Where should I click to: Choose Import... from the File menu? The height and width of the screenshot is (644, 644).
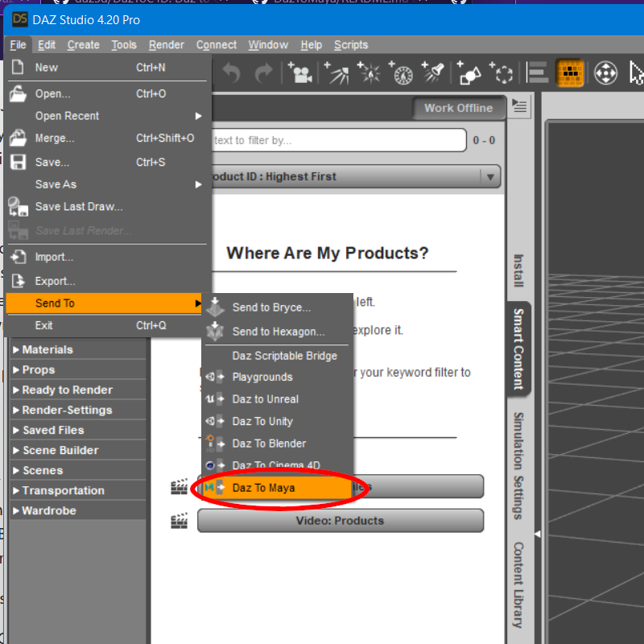click(106, 257)
